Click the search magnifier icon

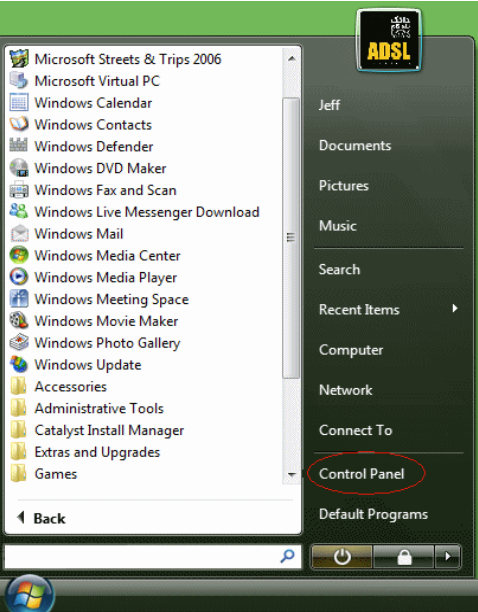pos(288,556)
